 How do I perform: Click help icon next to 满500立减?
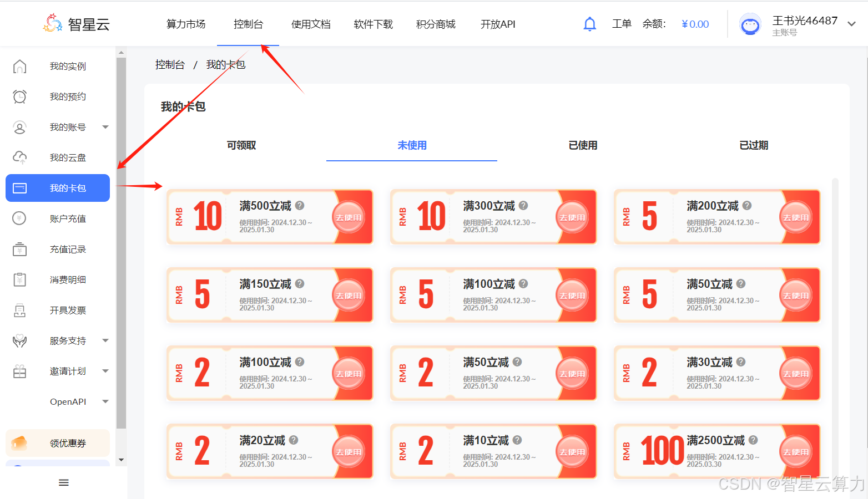point(300,206)
